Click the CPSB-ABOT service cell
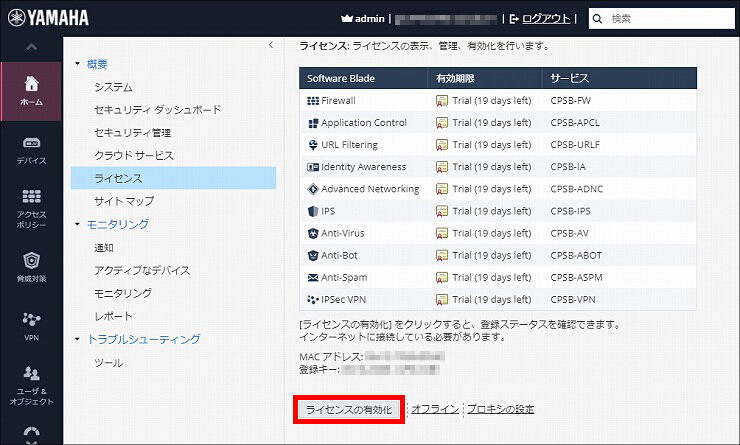This screenshot has width=740, height=445. tap(576, 255)
